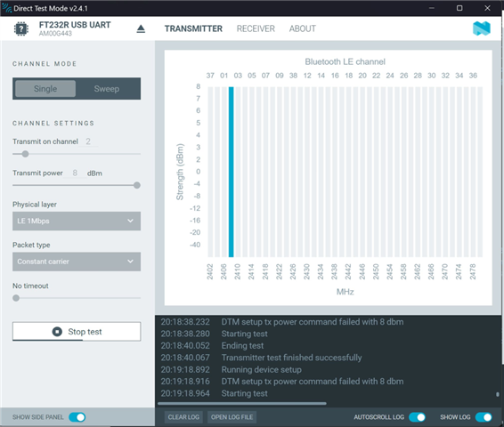Click the Nordic Semiconductor logo
Screen dimensions: 504x427
click(x=482, y=28)
